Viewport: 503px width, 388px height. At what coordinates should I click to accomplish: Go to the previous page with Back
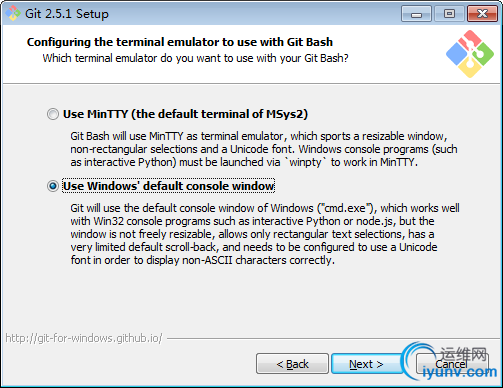(x=292, y=364)
